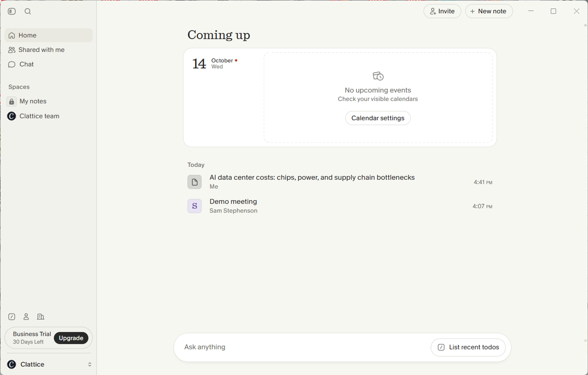Create a New note

(489, 11)
